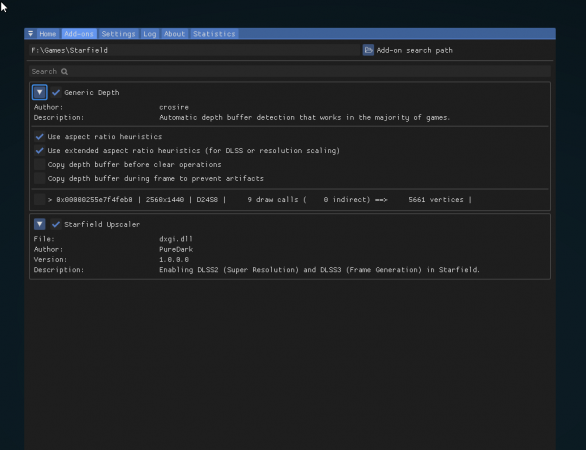The width and height of the screenshot is (586, 450).
Task: Enable Copy depth buffer before clear operations
Action: [40, 164]
